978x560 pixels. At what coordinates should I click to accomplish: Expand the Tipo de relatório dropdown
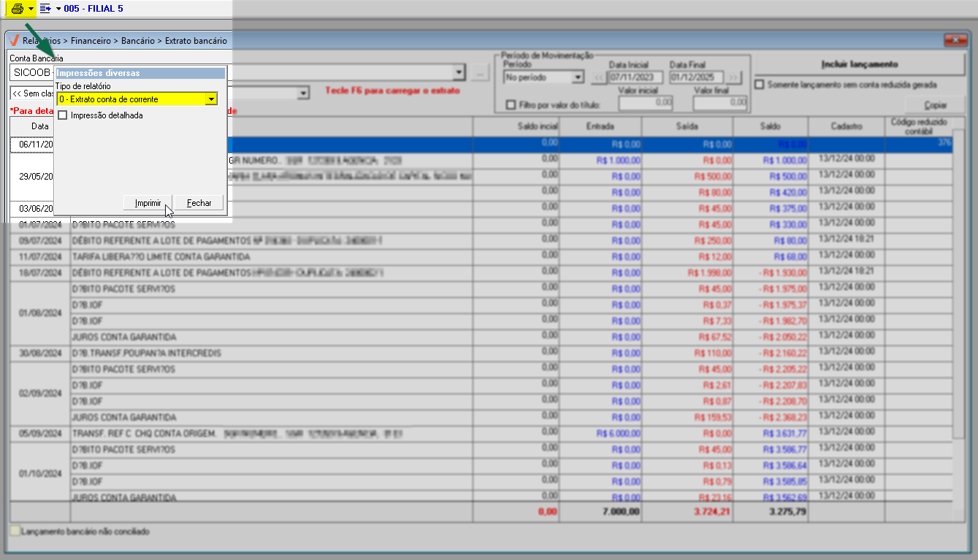click(211, 99)
